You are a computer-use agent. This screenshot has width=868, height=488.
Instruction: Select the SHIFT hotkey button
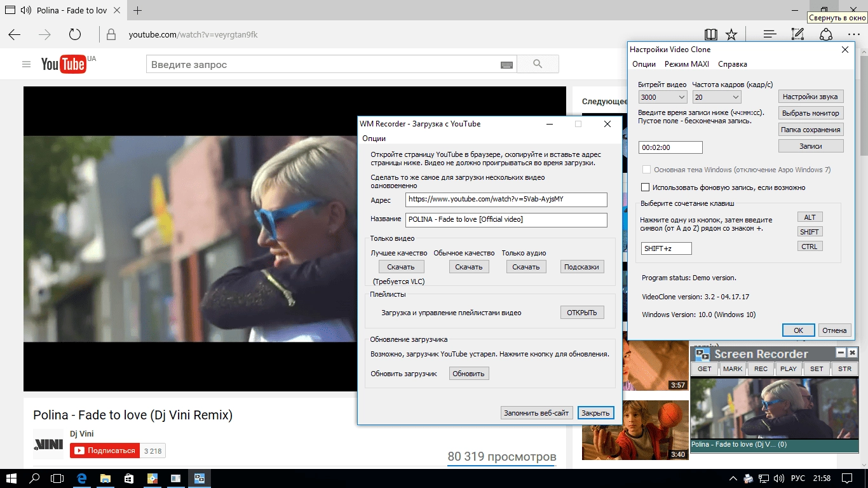810,232
